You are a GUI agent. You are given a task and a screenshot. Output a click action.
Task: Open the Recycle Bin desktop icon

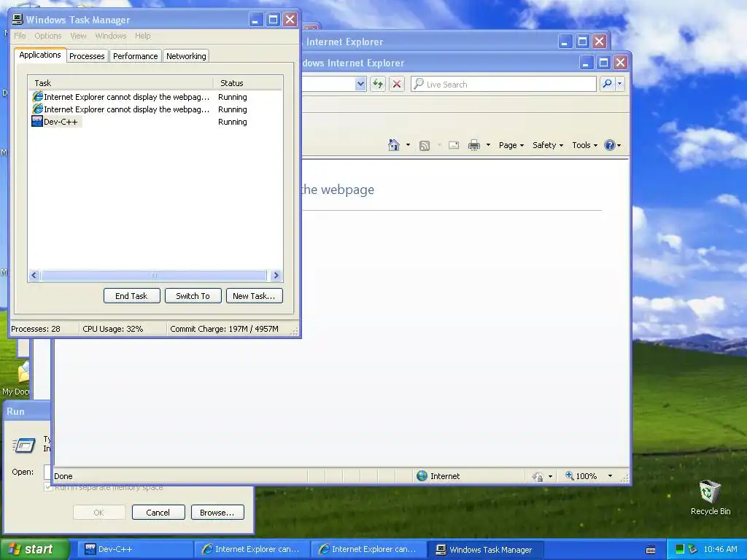tap(710, 498)
